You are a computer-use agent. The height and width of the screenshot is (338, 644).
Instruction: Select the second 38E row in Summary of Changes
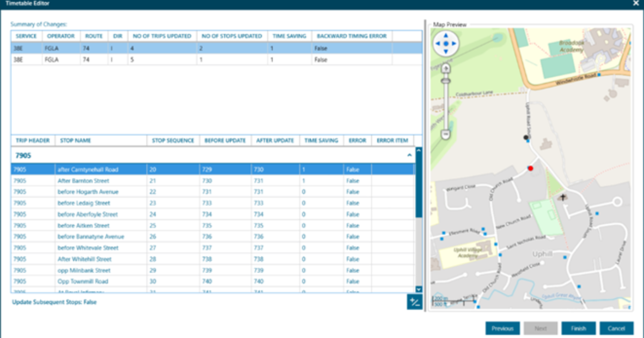[161, 60]
